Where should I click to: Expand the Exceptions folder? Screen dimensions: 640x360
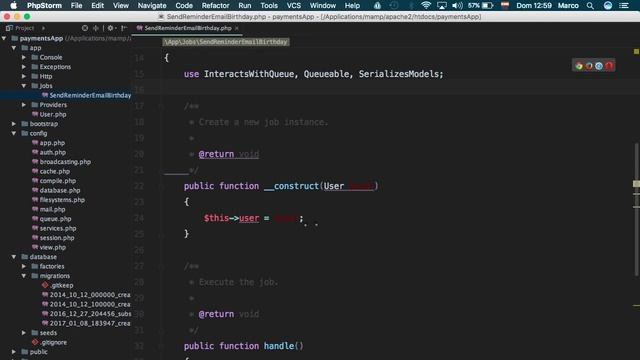24,67
